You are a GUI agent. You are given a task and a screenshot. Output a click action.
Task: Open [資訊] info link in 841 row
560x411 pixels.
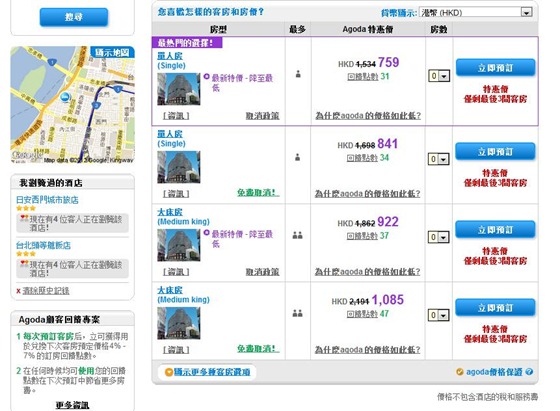pyautogui.click(x=176, y=194)
